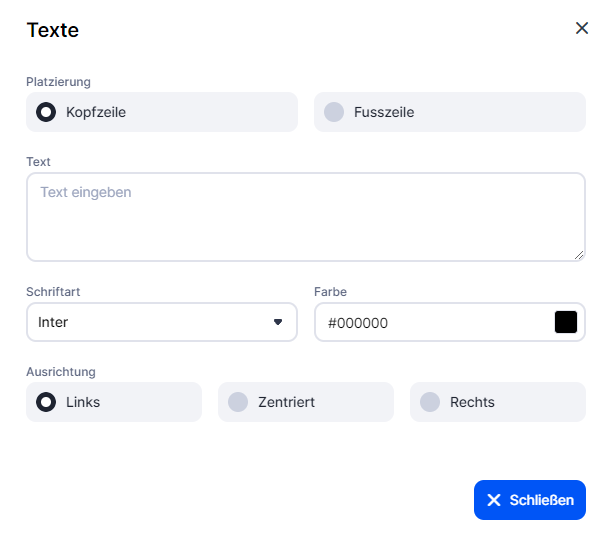Image resolution: width=612 pixels, height=548 pixels.
Task: Click the Texte dialog heading
Action: pos(53,30)
